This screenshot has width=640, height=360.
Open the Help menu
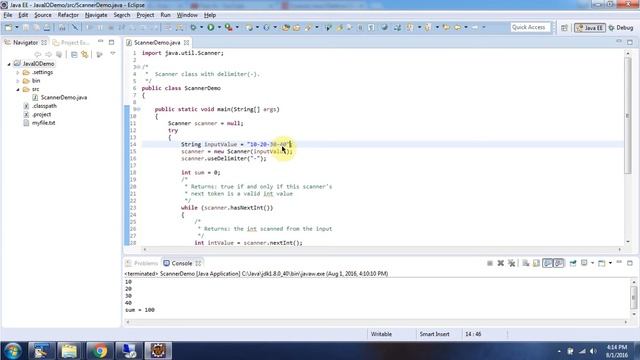point(210,15)
